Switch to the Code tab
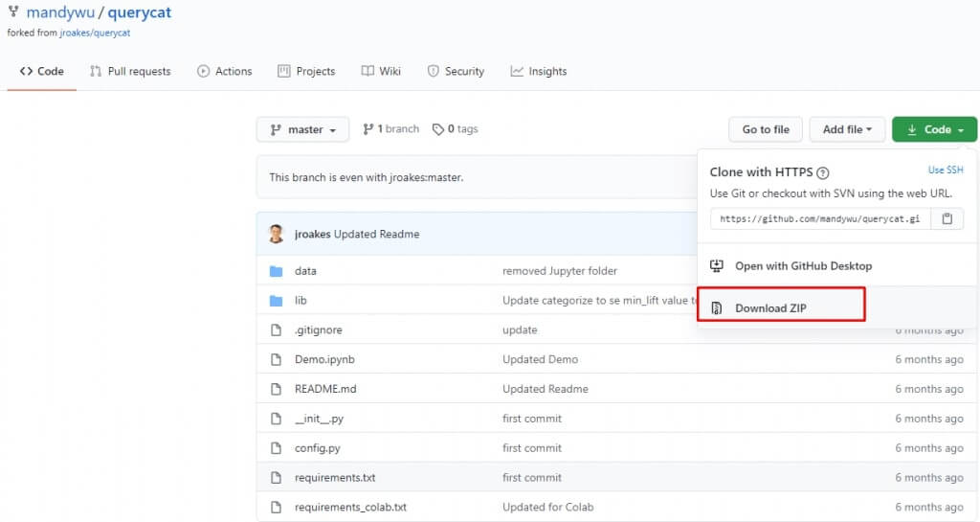Screen dimensions: 980x522 (42, 71)
